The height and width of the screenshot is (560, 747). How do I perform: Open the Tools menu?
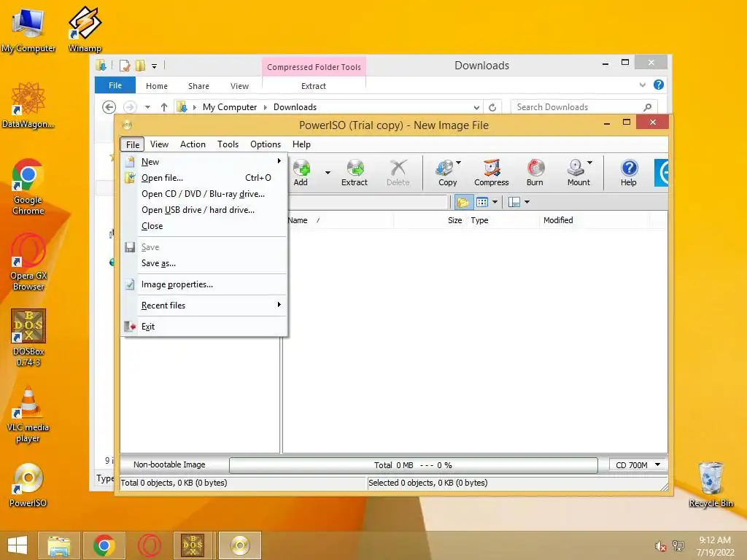tap(228, 144)
